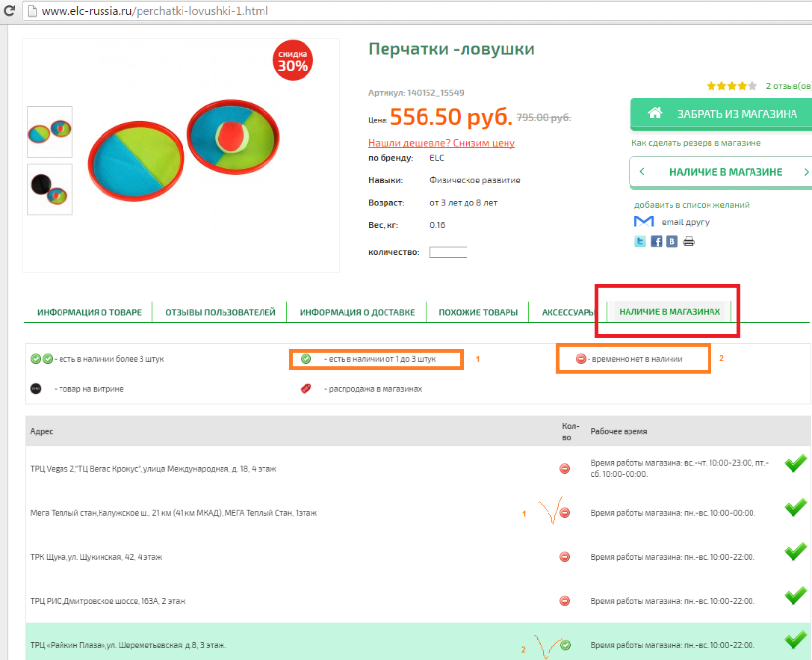
Task: Click the 'Рабочее время' column header
Action: coord(619,431)
